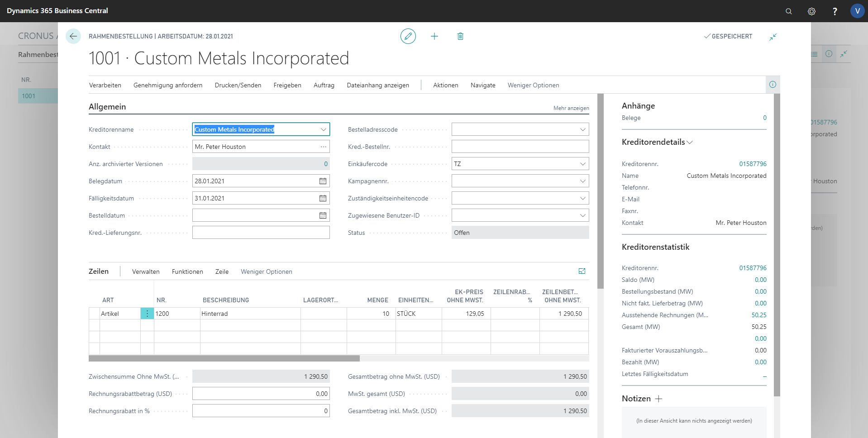Click Belege count 0 in Anhänge

point(765,118)
